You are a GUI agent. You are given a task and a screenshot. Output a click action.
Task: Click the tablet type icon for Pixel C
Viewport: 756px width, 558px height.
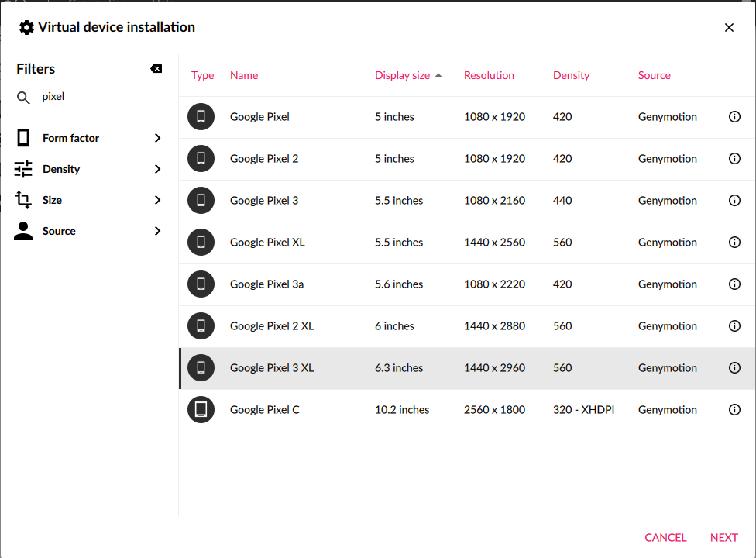pyautogui.click(x=201, y=409)
